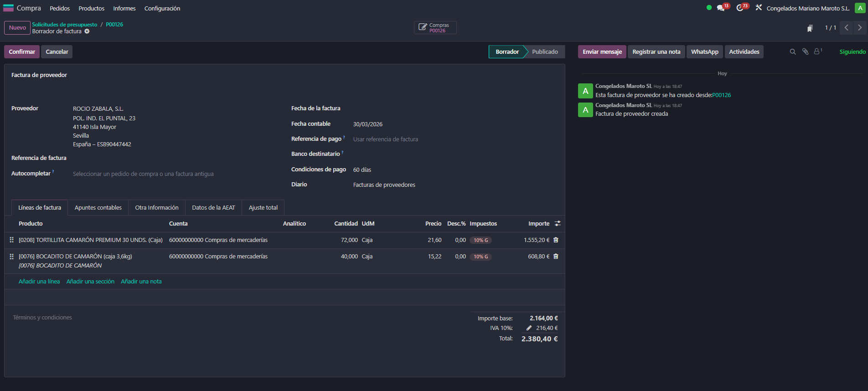Toggle the Siguiendo follow status

coord(852,52)
